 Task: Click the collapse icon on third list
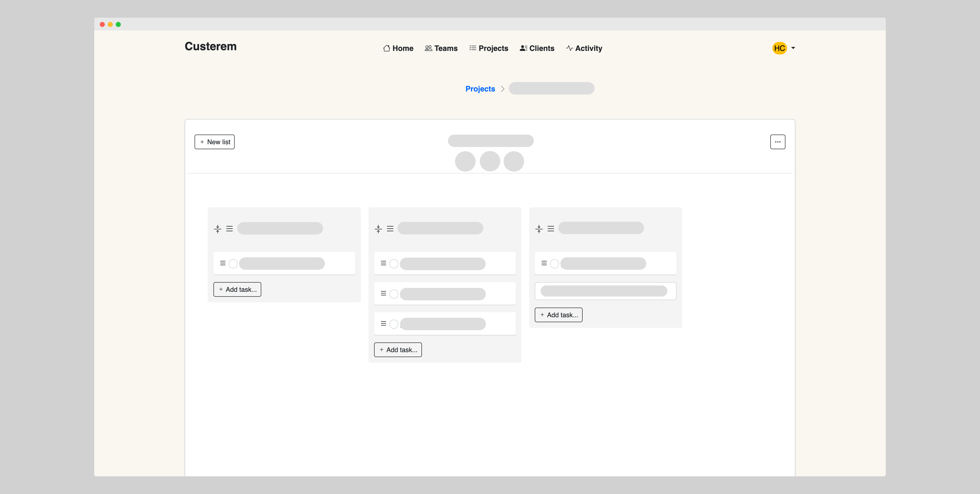pyautogui.click(x=539, y=229)
